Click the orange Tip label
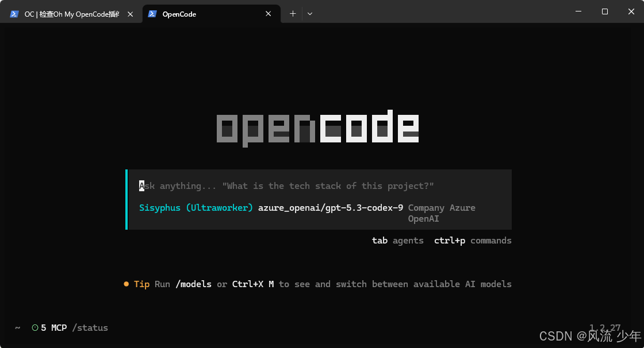This screenshot has width=644, height=348. coord(141,284)
